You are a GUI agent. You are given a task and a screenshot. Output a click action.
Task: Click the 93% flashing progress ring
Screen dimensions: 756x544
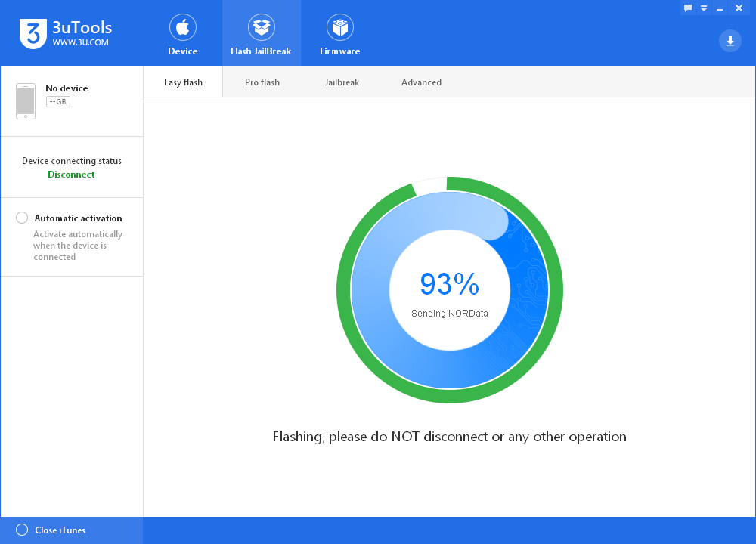coord(450,290)
